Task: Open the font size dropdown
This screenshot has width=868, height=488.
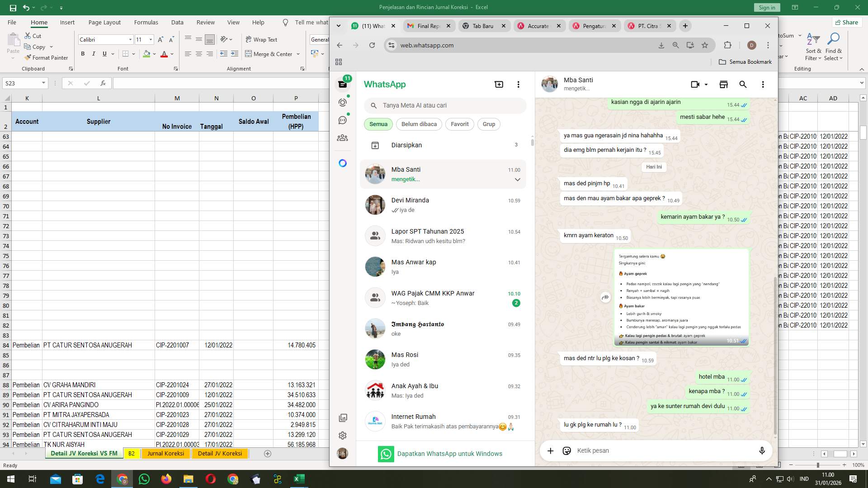Action: [x=151, y=39]
